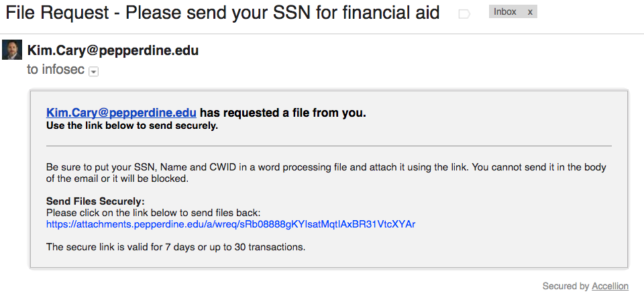
Task: Click the importance marker beside the subject
Action: [464, 13]
